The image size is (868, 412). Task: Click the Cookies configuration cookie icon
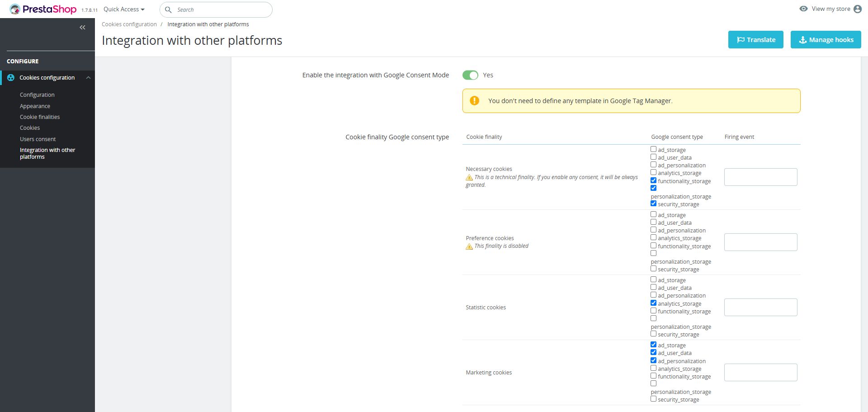(11, 78)
